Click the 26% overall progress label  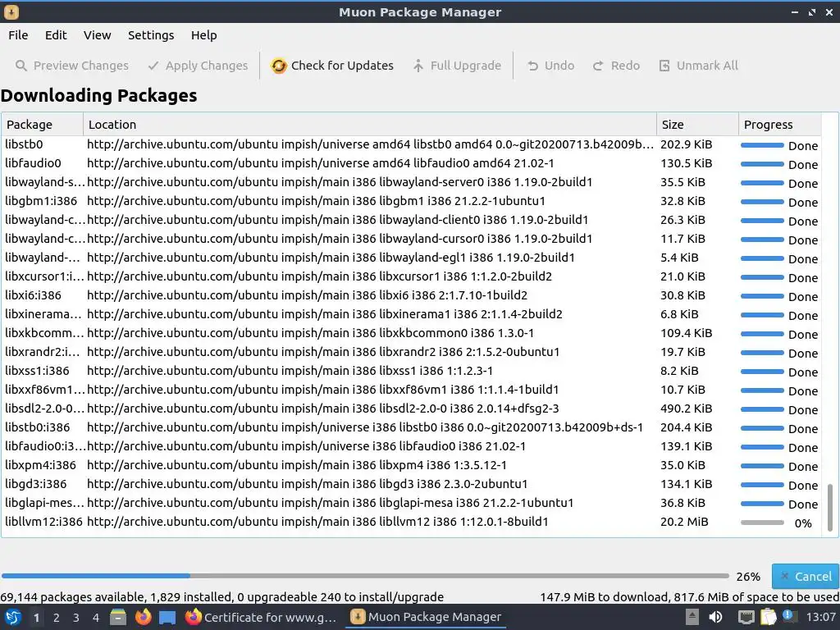pos(748,577)
